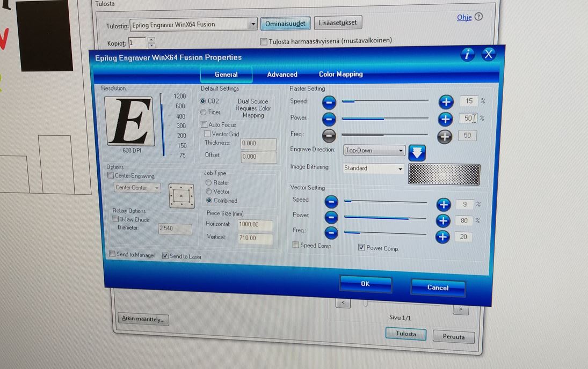The image size is (588, 369).
Task: Enable the Auto Focus checkbox
Action: [204, 124]
